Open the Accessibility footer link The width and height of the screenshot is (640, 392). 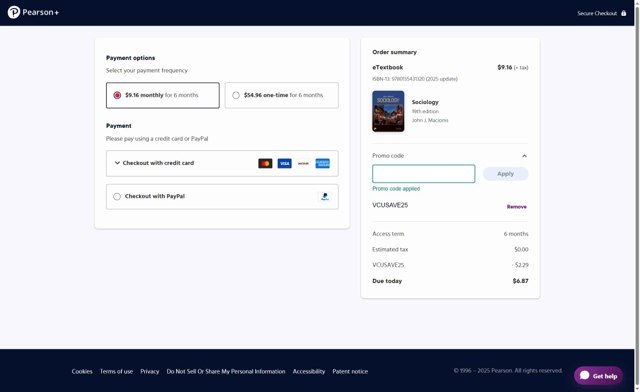(x=309, y=371)
